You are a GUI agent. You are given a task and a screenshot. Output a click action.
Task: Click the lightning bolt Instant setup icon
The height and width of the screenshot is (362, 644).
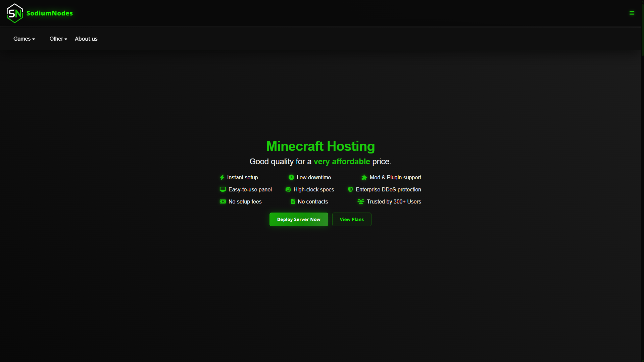click(x=222, y=177)
